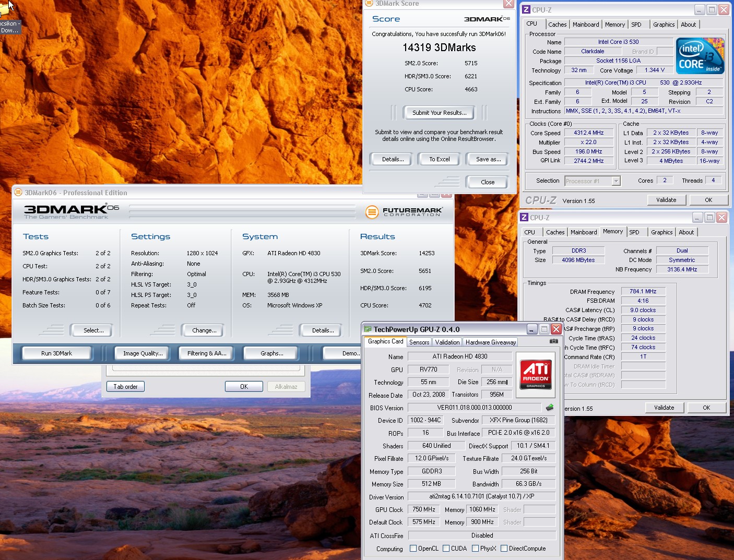Click the ATI Radeon Graphics logo
This screenshot has width=734, height=560.
pos(536,374)
